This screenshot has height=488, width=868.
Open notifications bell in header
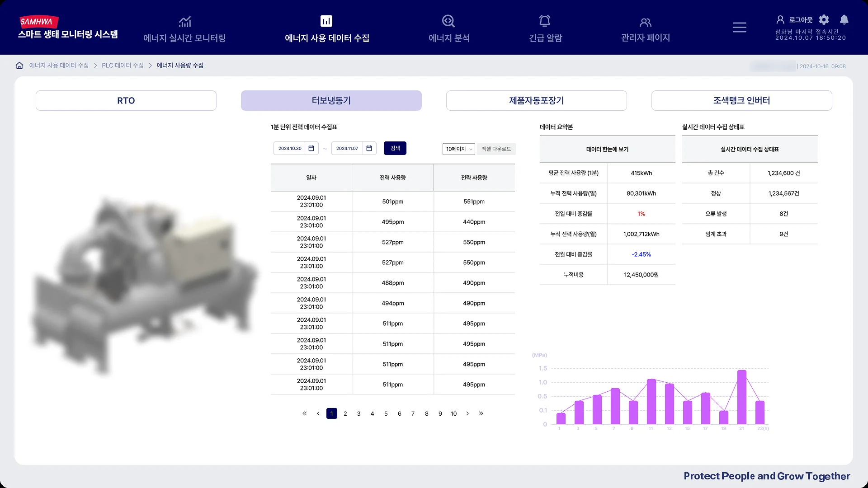[x=844, y=19]
